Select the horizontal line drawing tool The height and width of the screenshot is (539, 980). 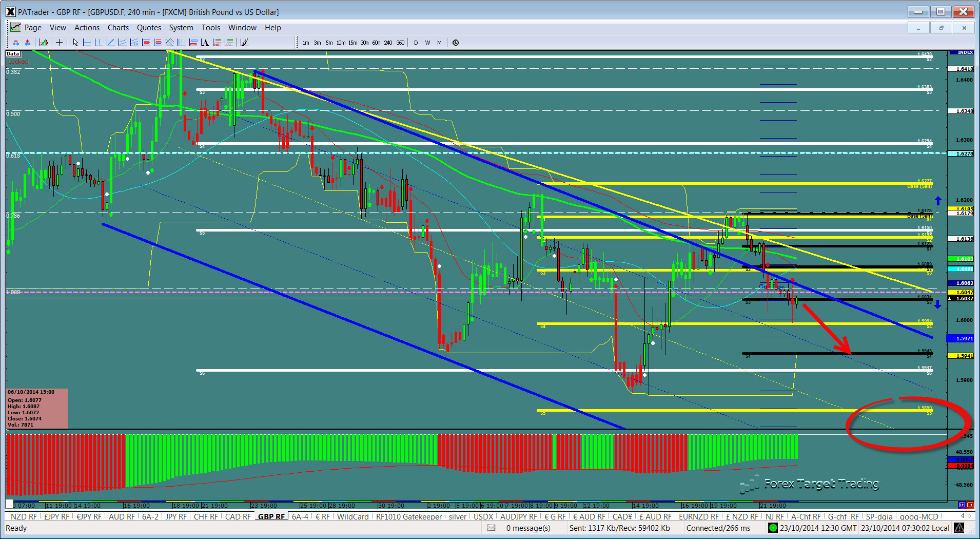(87, 43)
